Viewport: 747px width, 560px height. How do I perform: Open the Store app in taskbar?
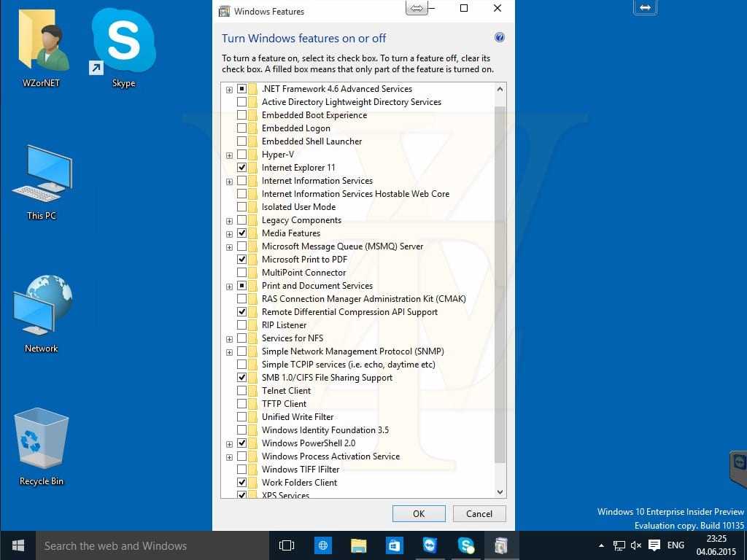pyautogui.click(x=394, y=545)
